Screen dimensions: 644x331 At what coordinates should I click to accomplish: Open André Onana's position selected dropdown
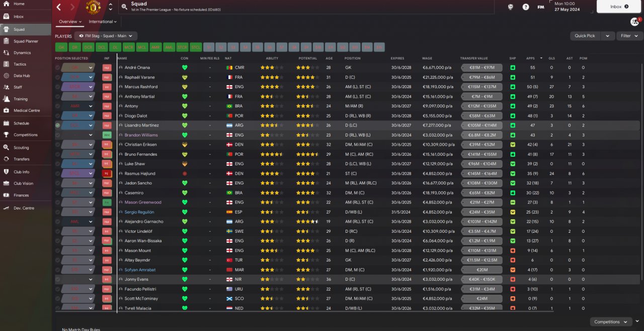tap(77, 68)
